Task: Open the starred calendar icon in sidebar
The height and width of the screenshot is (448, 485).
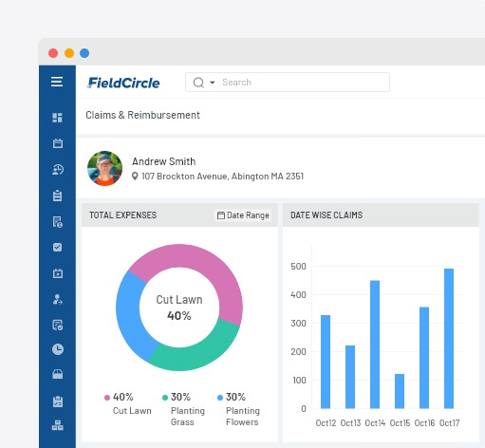Action: [58, 273]
